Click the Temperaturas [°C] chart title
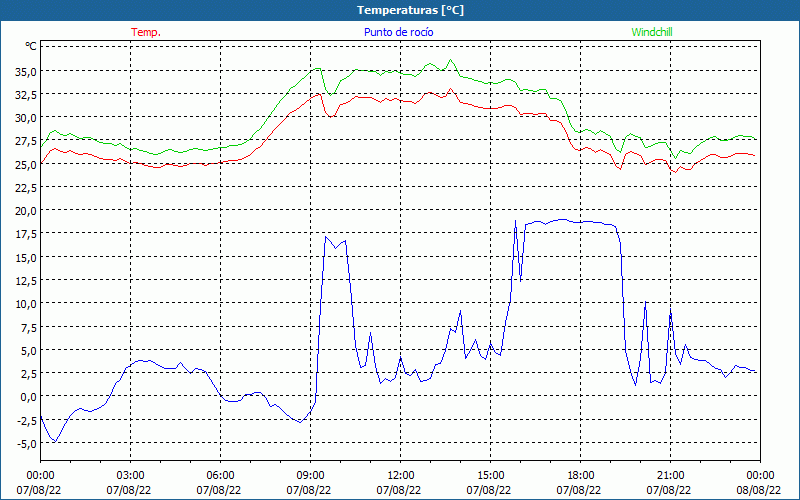800x500 pixels. coord(410,10)
